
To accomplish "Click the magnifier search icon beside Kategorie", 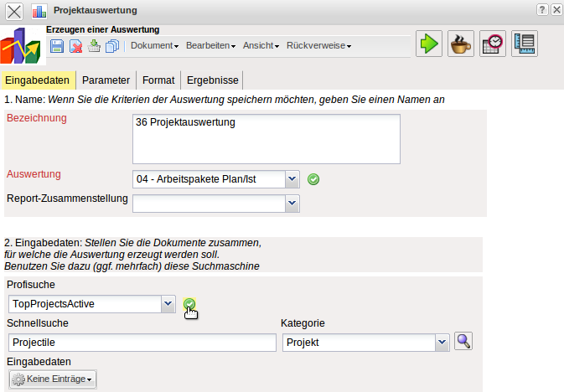I will 463,341.
